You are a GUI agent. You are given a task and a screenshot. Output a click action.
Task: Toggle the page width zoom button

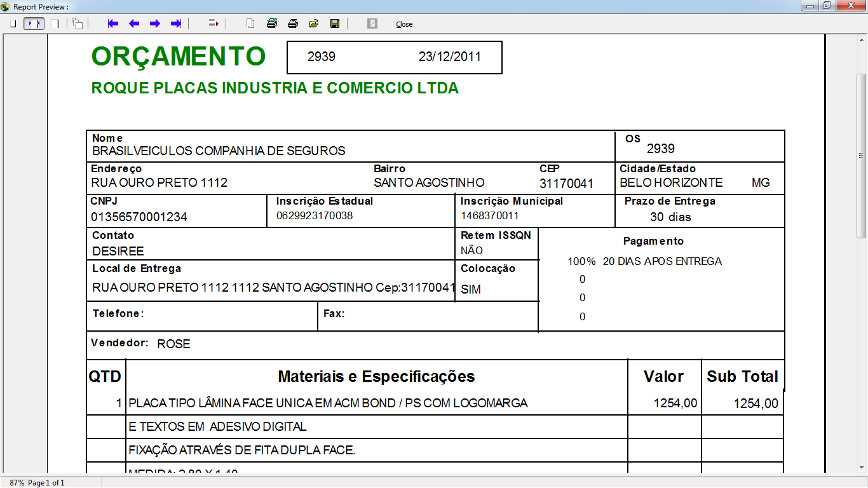tap(34, 24)
